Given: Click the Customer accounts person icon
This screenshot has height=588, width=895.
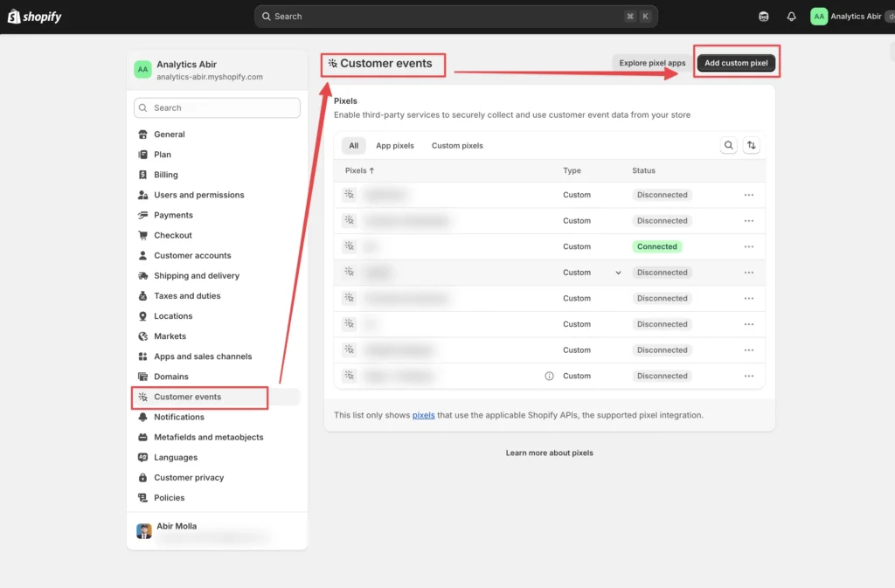Looking at the screenshot, I should [x=142, y=255].
